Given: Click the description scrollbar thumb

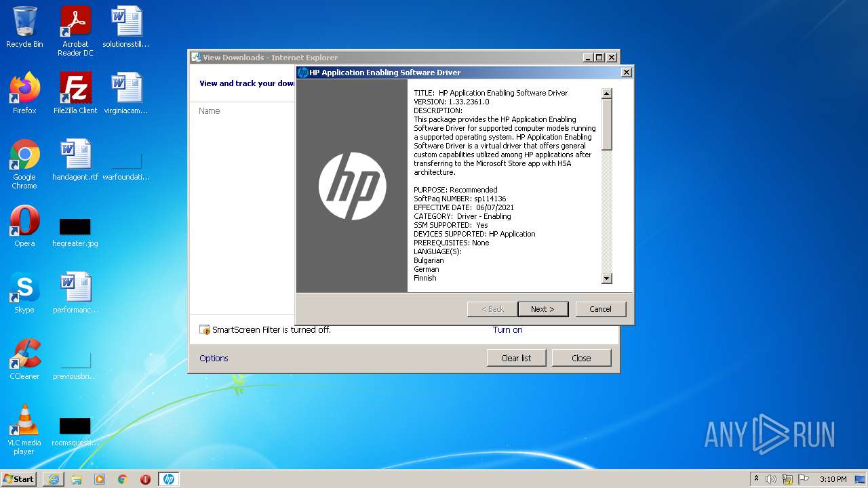Looking at the screenshot, I should (607, 125).
